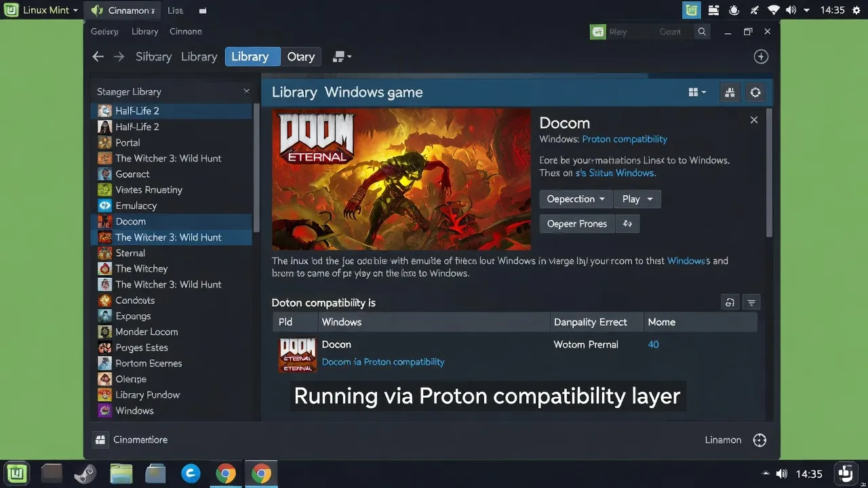The image size is (868, 488).
Task: Open the green file manager taskbar icon
Action: [x=121, y=473]
